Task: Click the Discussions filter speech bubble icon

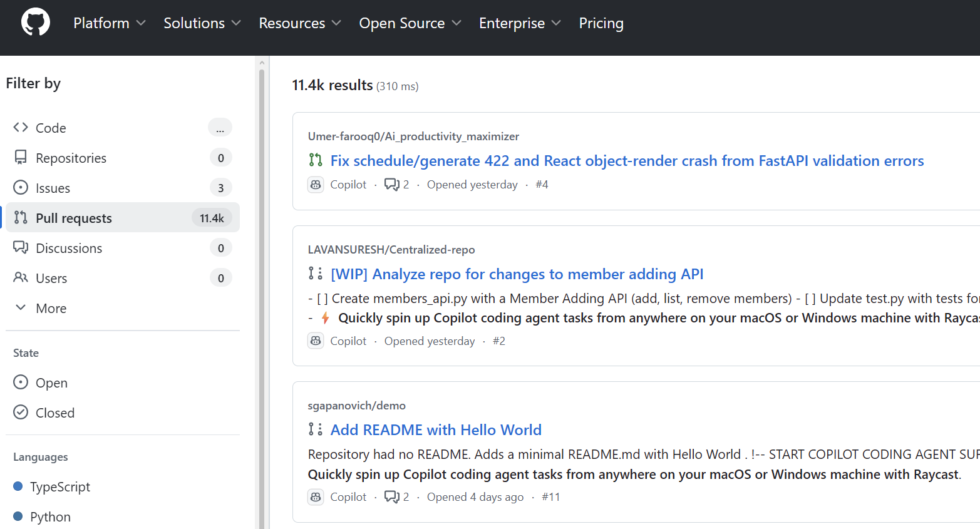Action: coord(21,248)
